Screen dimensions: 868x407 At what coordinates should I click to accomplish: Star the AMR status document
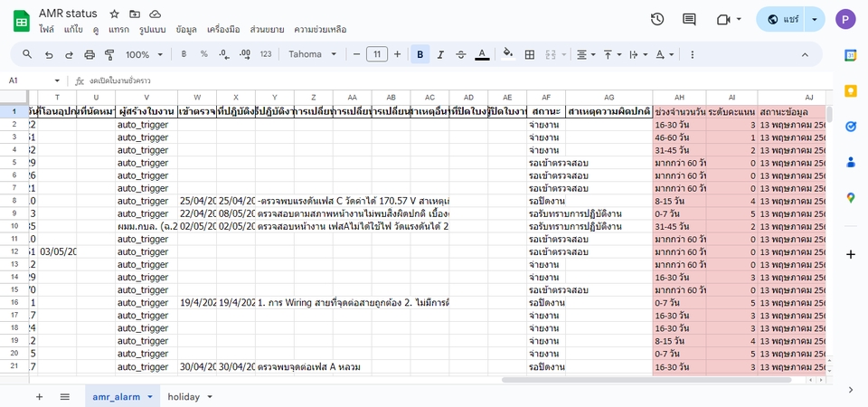point(115,14)
